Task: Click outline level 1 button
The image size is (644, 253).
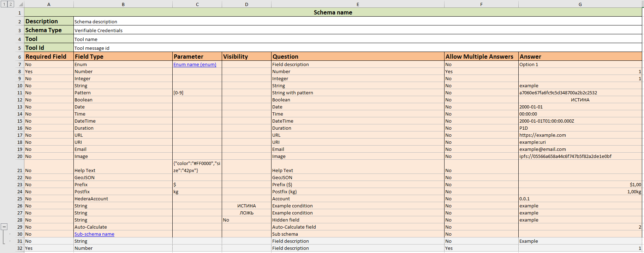Action: coord(4,4)
